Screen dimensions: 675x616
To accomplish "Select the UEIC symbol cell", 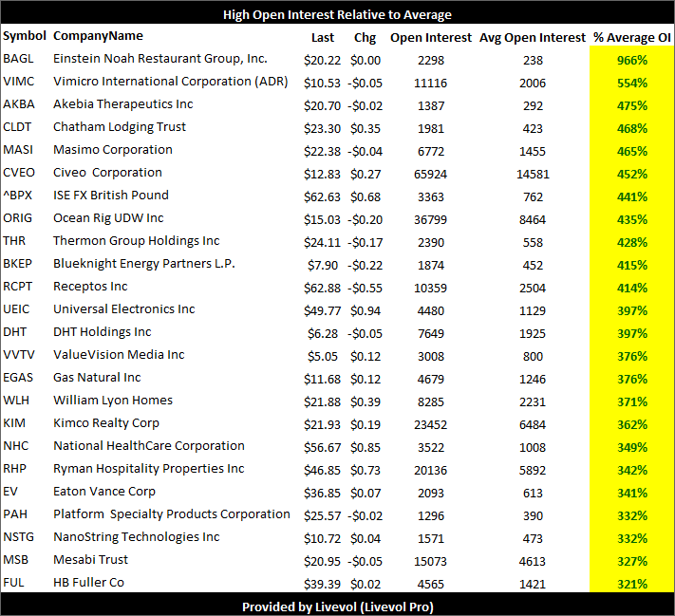I will 16,309.
